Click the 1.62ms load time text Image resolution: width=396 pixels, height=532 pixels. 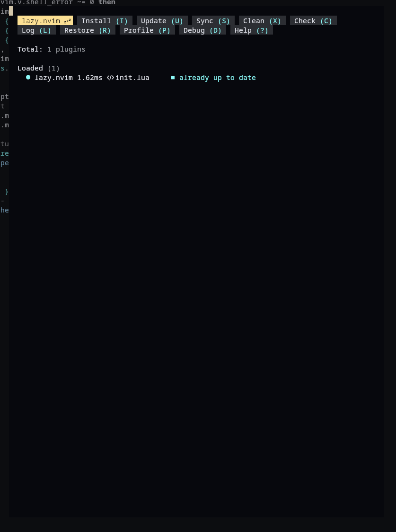[90, 78]
